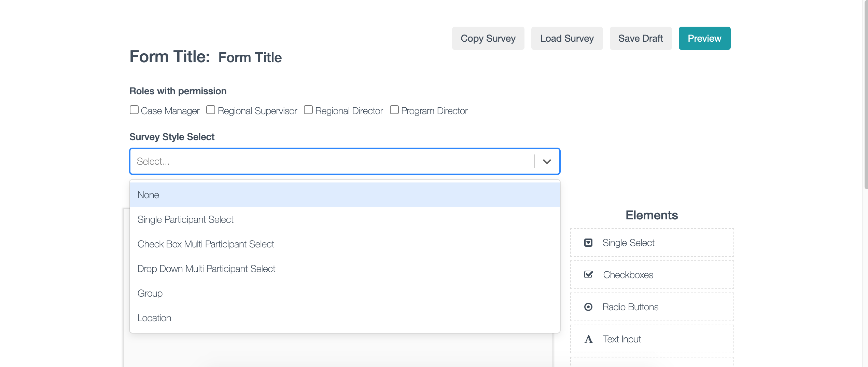Select the Group survey style

pyautogui.click(x=150, y=293)
